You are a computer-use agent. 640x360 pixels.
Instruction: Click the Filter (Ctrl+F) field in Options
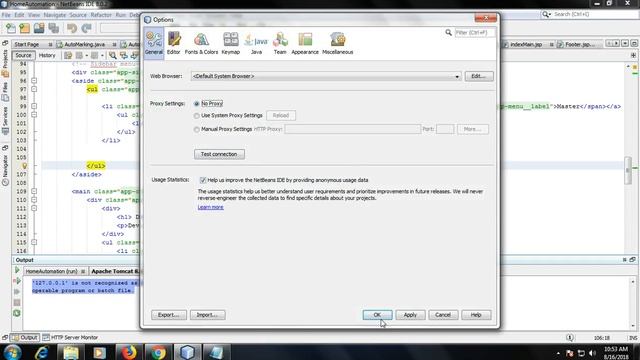474,32
